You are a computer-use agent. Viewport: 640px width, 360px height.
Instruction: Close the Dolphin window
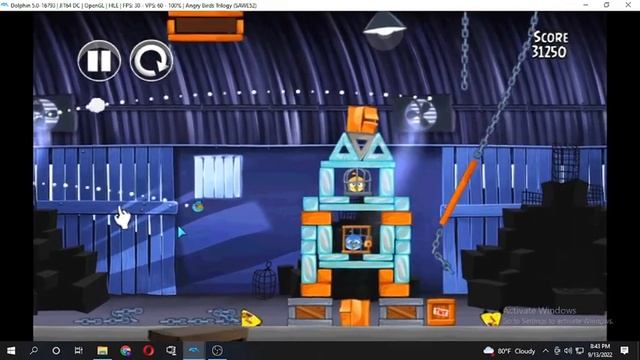coord(628,5)
